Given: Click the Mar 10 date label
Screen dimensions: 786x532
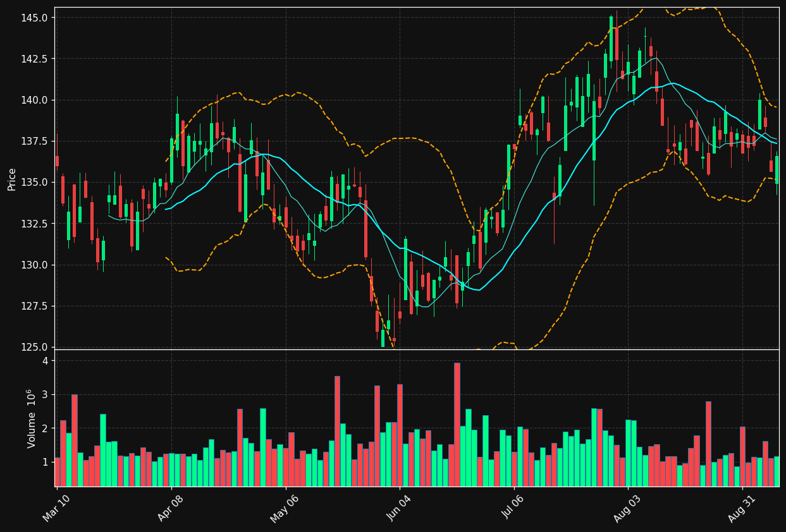Looking at the screenshot, I should (x=56, y=509).
